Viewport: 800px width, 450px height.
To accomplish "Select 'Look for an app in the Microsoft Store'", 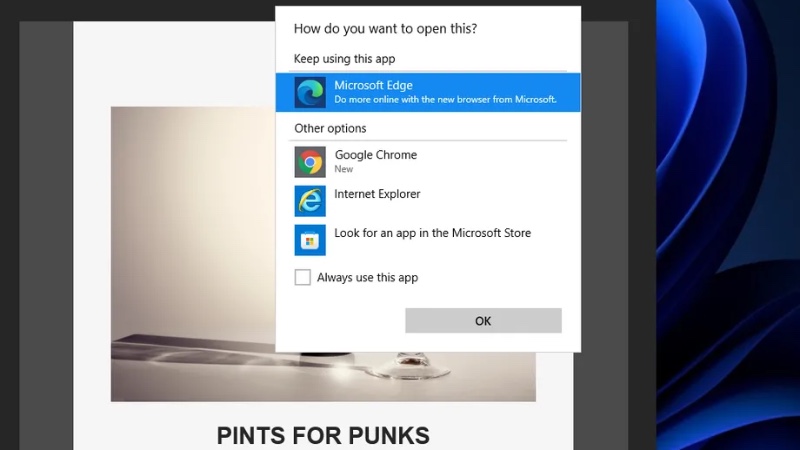I will pyautogui.click(x=432, y=233).
